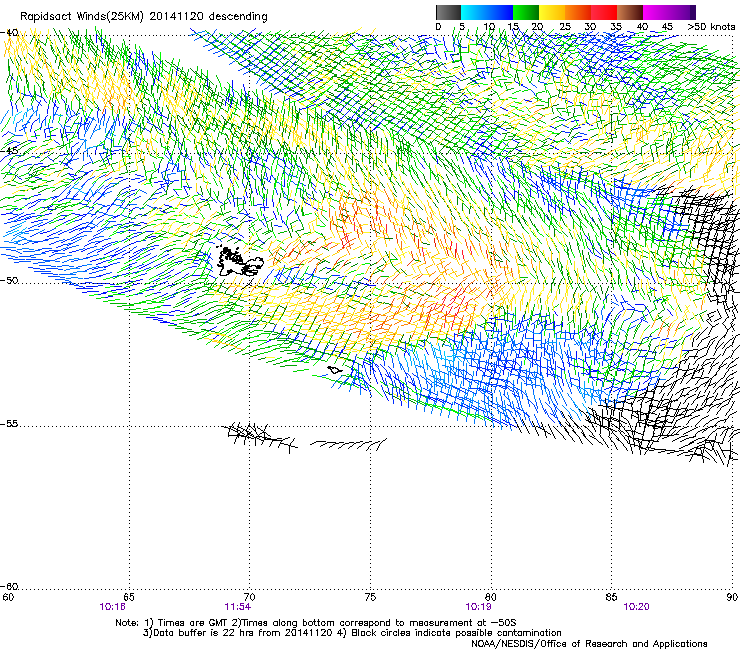Click the '-60' latitude label
The height and width of the screenshot is (650, 740).
pyautogui.click(x=9, y=587)
